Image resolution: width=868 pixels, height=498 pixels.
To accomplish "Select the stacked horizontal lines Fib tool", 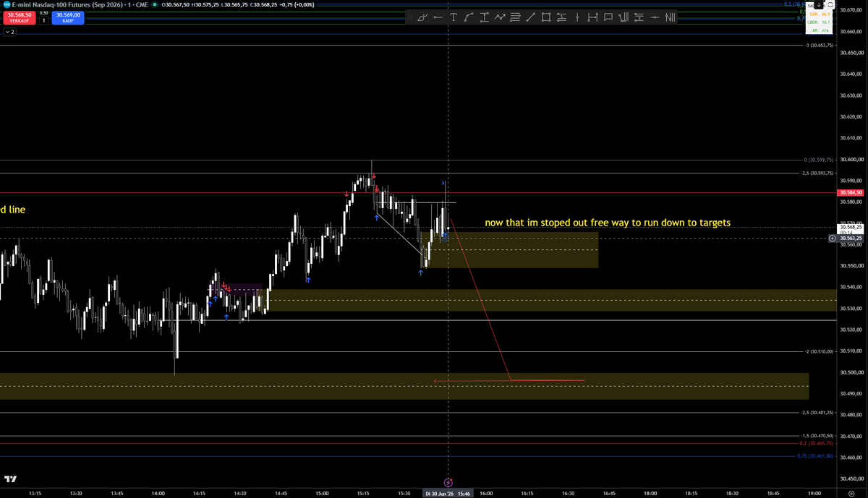I will [515, 17].
